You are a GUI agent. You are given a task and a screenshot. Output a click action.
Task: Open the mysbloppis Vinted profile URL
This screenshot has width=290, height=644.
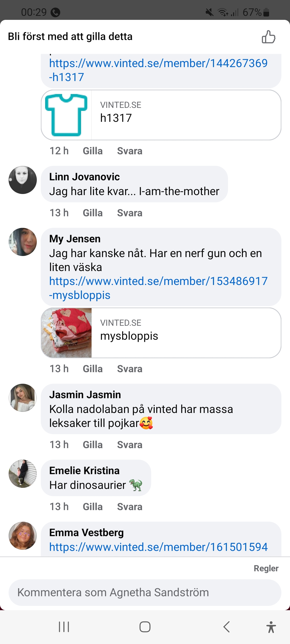[158, 288]
